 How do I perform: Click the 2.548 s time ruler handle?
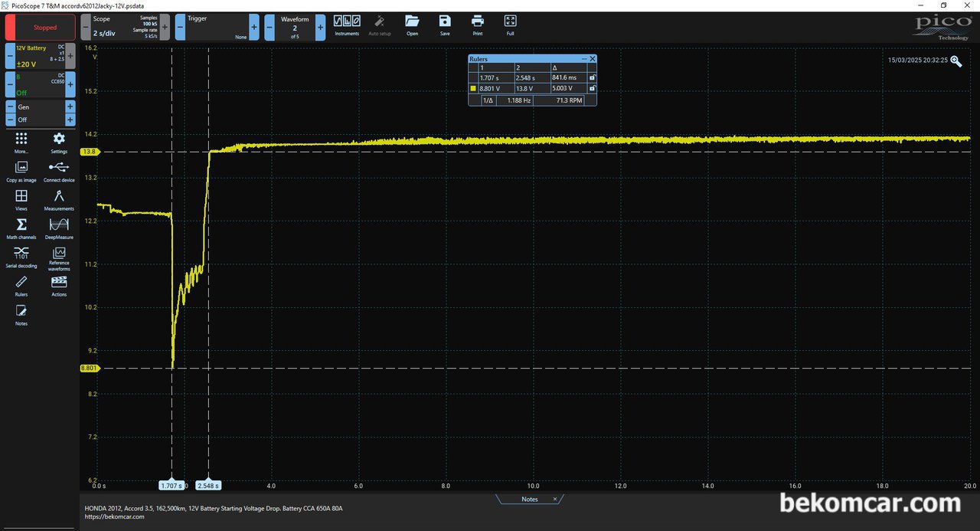(x=208, y=485)
